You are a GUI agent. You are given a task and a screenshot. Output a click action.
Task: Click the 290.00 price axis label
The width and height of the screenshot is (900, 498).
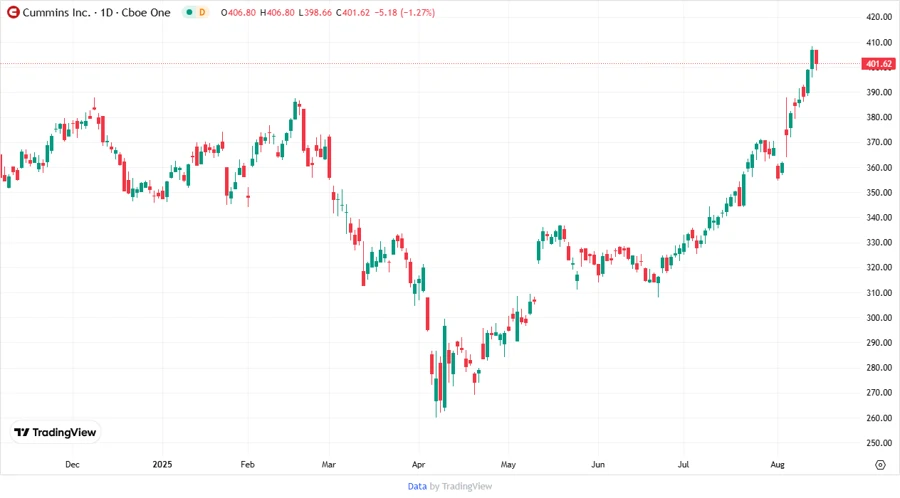879,343
